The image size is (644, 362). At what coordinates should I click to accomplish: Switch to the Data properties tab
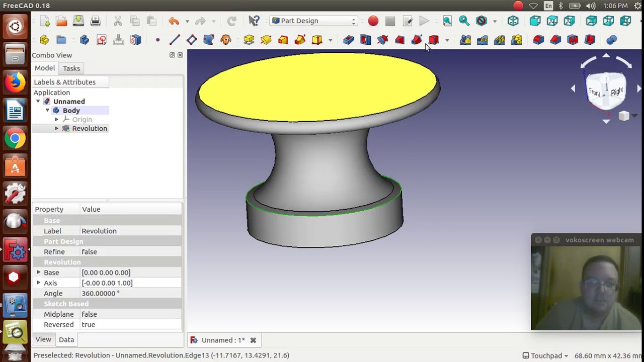66,339
